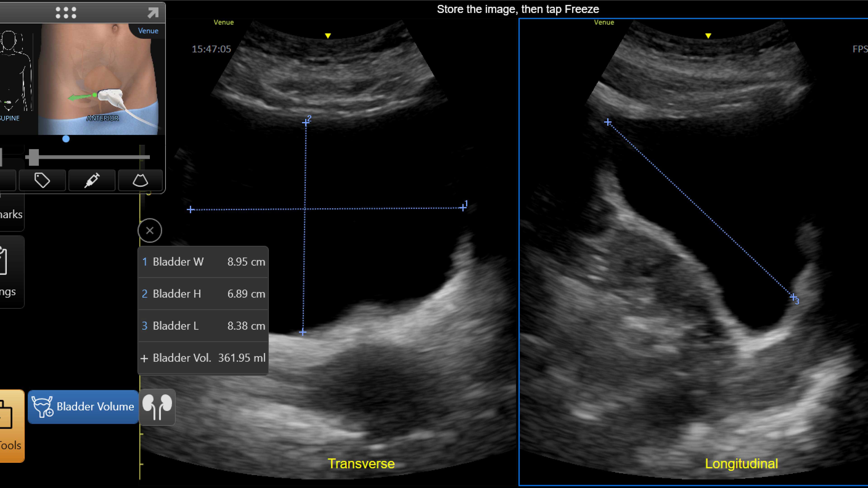The image size is (868, 488).
Task: Click the syringe needle icon button
Action: pyautogui.click(x=92, y=181)
